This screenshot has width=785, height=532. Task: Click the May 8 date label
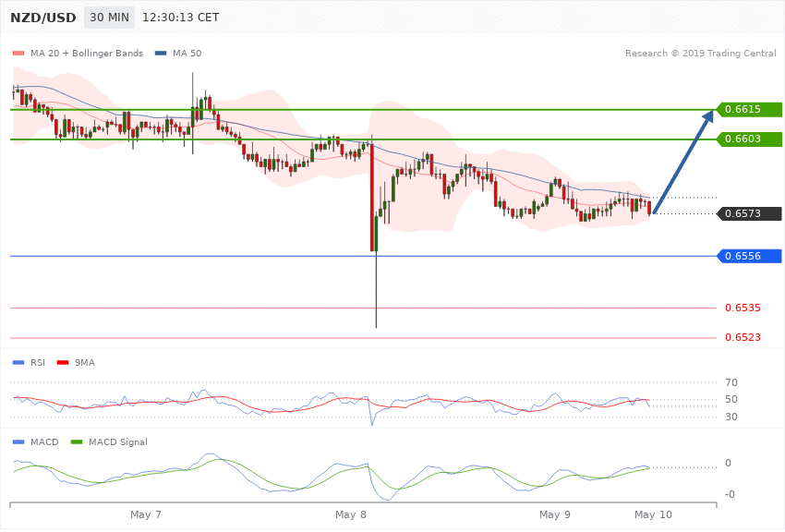351,514
